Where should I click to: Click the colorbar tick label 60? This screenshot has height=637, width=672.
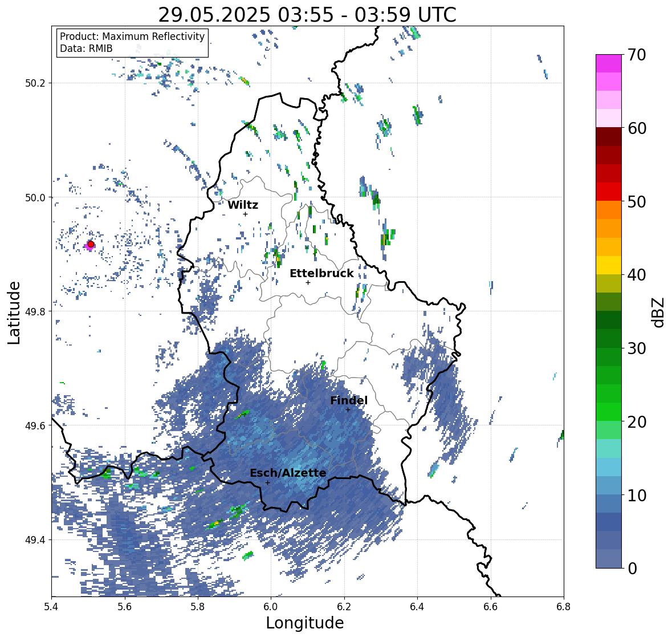637,128
